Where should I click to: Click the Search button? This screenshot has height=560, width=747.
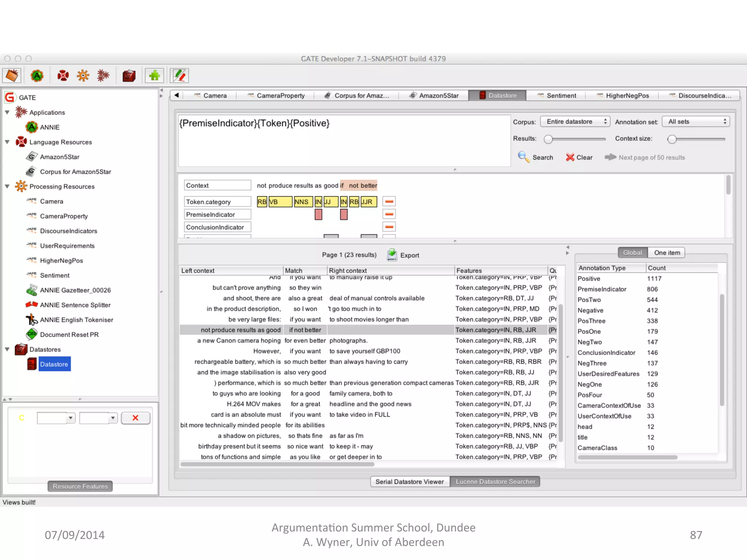click(x=536, y=157)
